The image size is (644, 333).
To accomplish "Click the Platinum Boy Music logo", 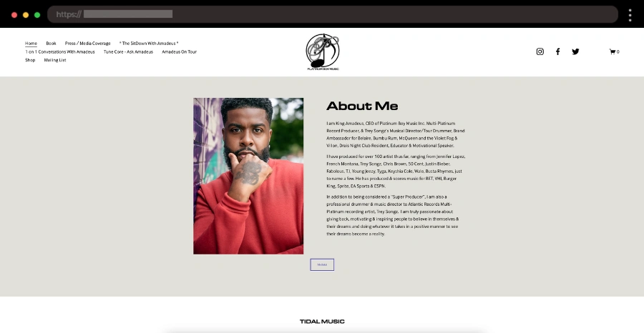I will click(323, 51).
